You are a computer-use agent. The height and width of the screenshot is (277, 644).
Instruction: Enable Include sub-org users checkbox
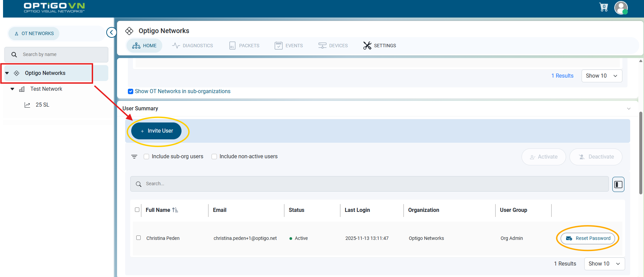[x=146, y=157]
